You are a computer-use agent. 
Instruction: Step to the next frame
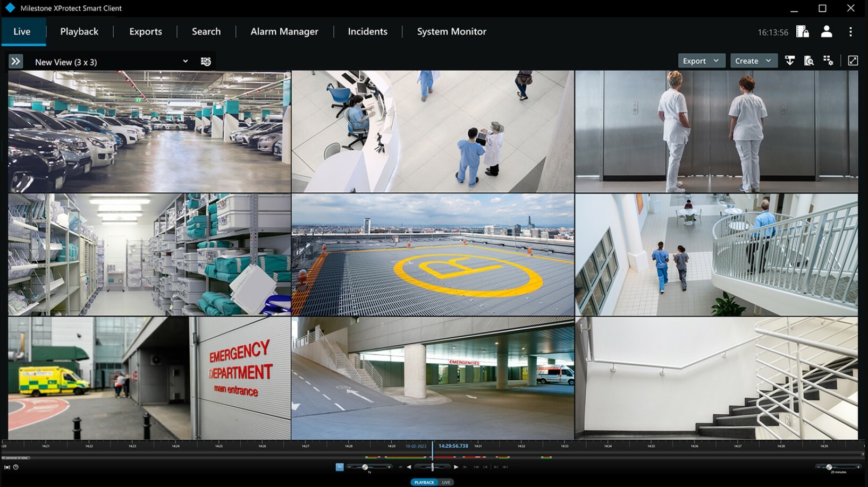pyautogui.click(x=465, y=467)
